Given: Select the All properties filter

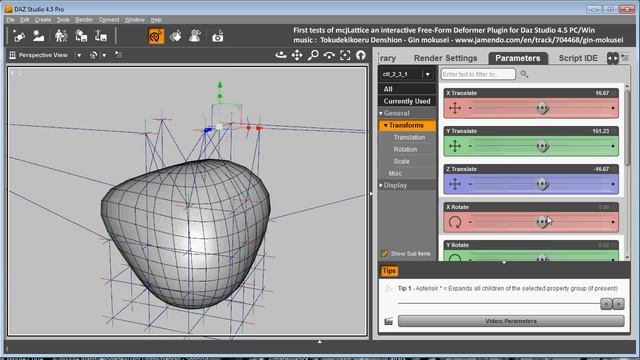Looking at the screenshot, I should tap(407, 89).
